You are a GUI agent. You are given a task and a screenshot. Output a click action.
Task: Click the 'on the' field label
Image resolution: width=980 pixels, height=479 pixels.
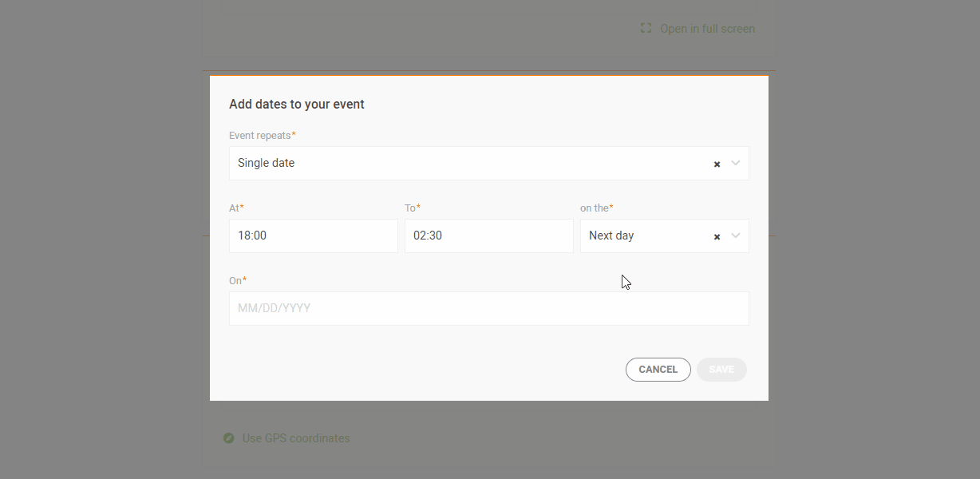(x=597, y=208)
